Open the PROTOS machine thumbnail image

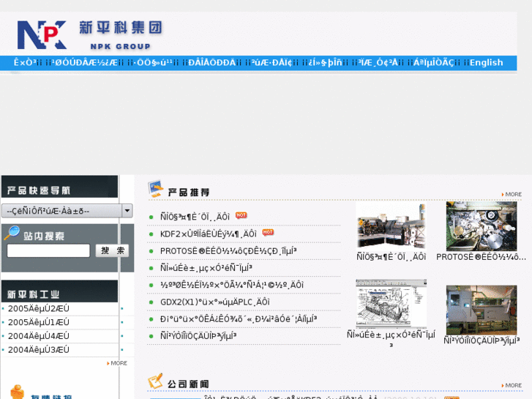[481, 226]
